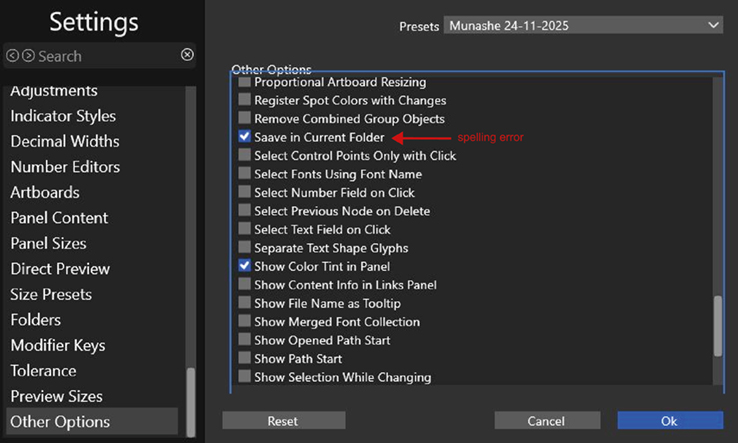Confirm settings with Ok button
Screen dimensions: 738x443
click(x=668, y=421)
